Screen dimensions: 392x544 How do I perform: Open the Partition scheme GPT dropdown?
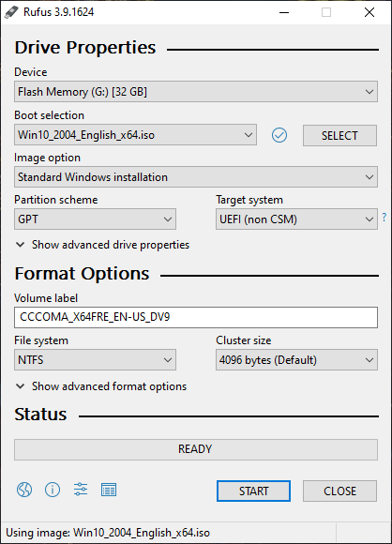(x=95, y=219)
